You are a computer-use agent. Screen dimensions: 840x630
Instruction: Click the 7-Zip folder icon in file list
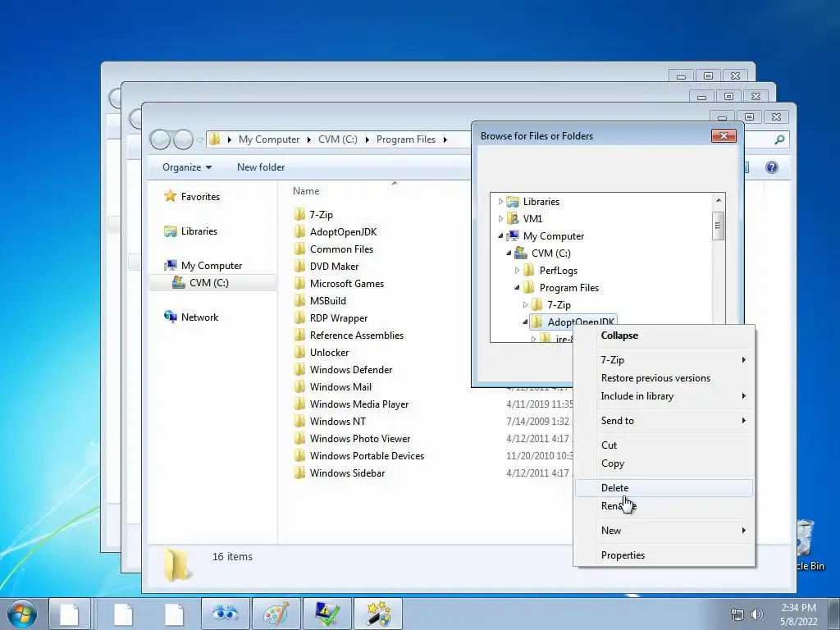point(300,214)
